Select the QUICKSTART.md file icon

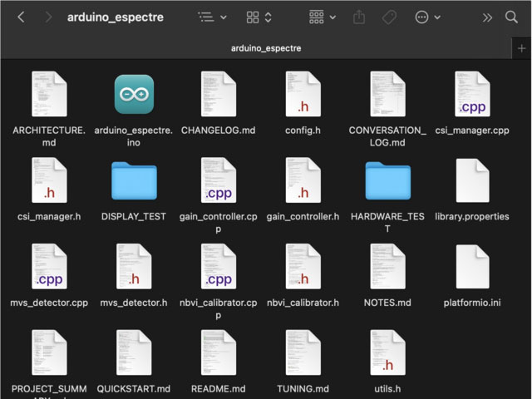(x=134, y=352)
